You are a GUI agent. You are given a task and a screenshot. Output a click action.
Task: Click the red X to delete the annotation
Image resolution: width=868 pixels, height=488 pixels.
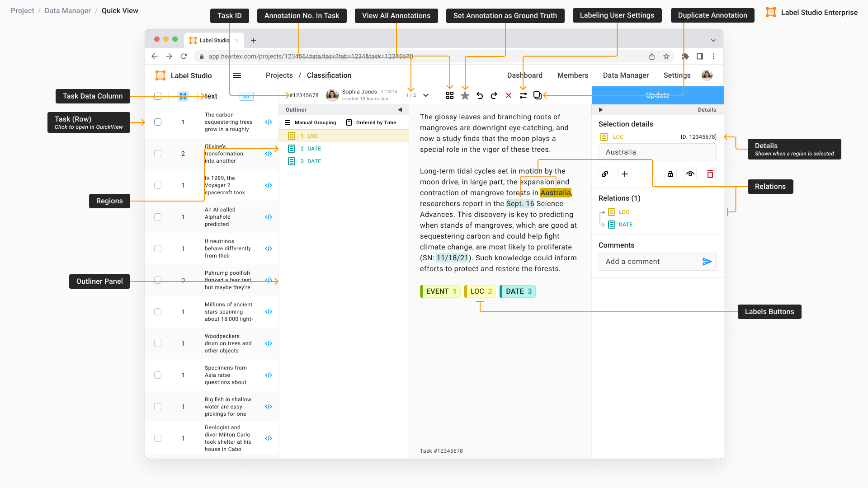coord(509,95)
